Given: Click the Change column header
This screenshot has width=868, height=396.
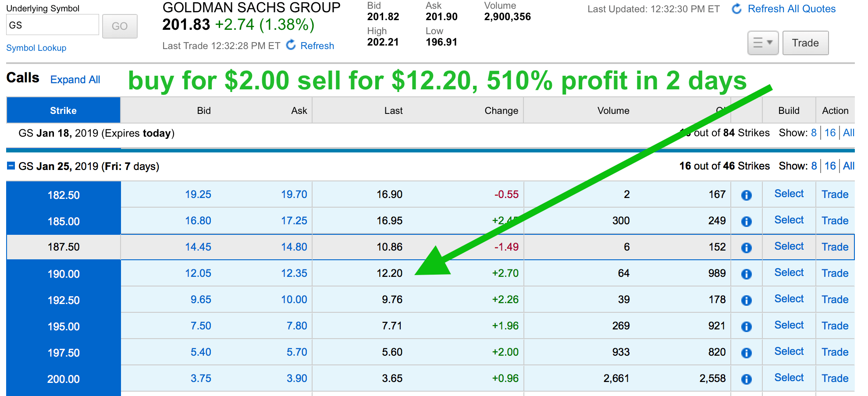Looking at the screenshot, I should coord(501,110).
